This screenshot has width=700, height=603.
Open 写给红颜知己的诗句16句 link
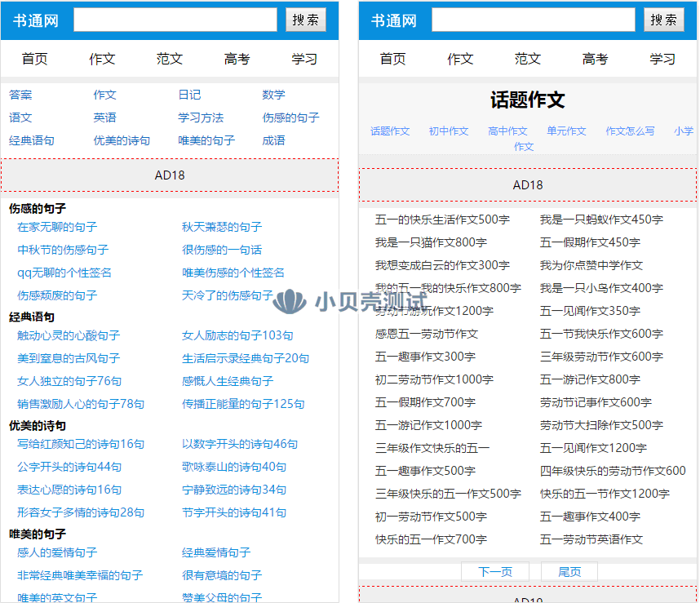pyautogui.click(x=81, y=444)
